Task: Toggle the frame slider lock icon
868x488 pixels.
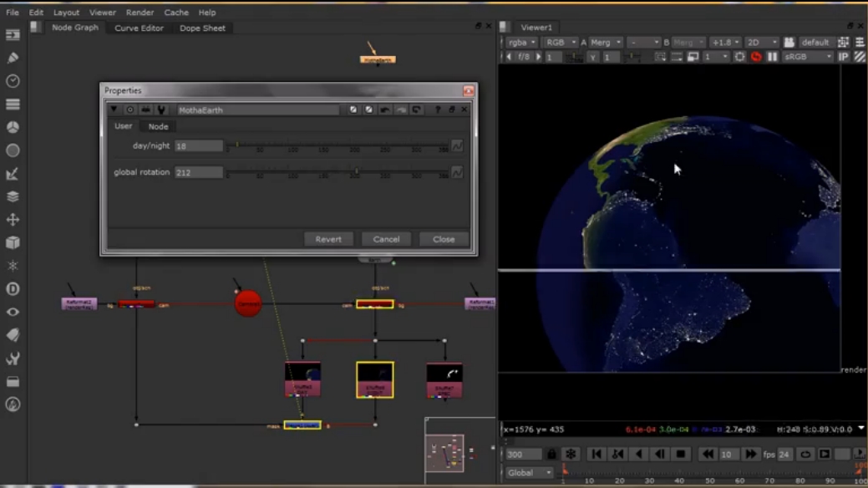Action: [x=551, y=455]
